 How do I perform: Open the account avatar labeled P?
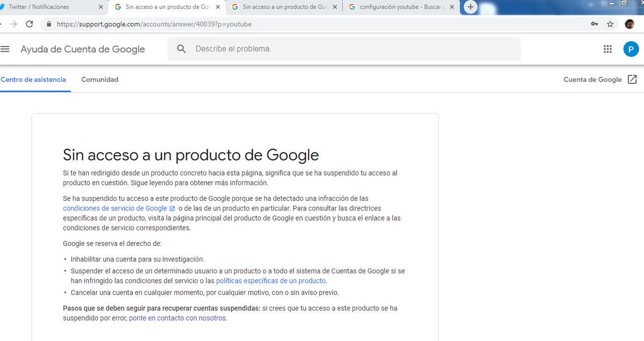[x=631, y=49]
